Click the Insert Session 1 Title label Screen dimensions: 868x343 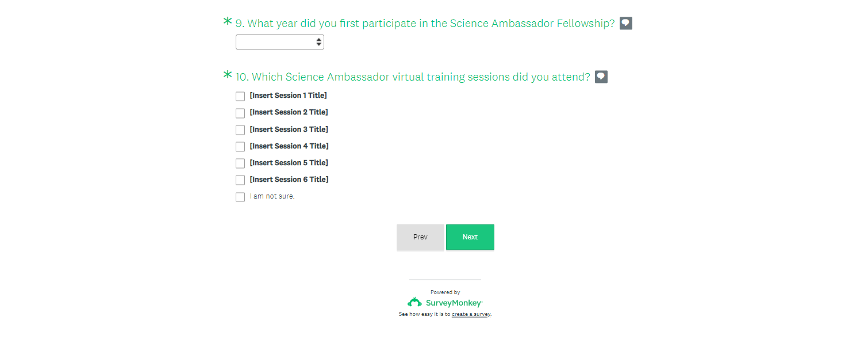[288, 96]
